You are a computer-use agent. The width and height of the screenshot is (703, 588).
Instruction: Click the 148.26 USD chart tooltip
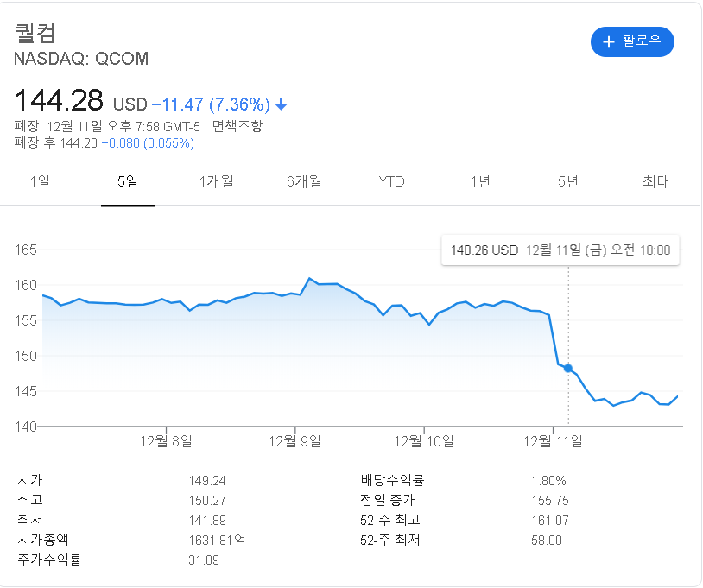(560, 250)
